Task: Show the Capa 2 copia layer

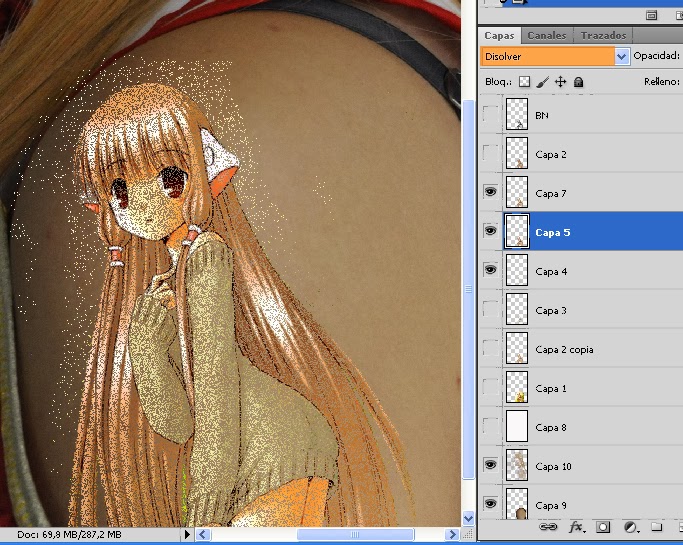Action: pyautogui.click(x=491, y=349)
